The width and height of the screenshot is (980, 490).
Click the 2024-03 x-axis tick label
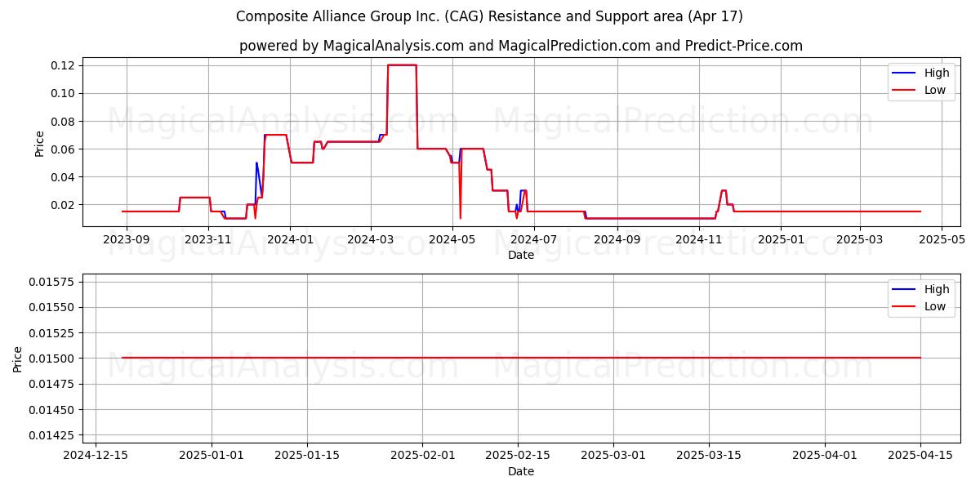pos(371,239)
